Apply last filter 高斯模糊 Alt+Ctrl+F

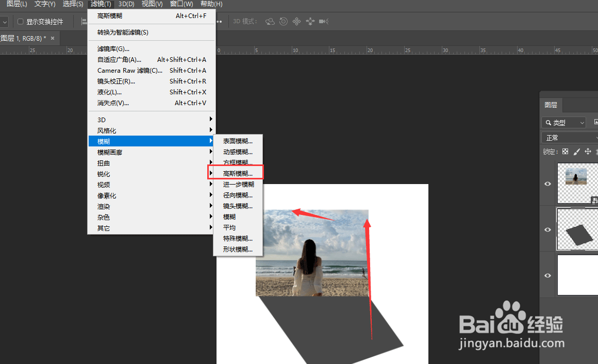pyautogui.click(x=152, y=16)
